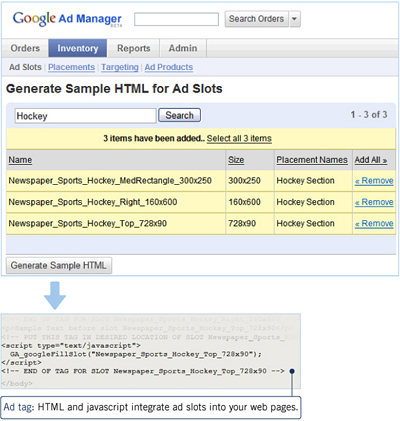Click the Search button beside Hockey
Viewport: 400px width, 421px height.
click(x=179, y=115)
